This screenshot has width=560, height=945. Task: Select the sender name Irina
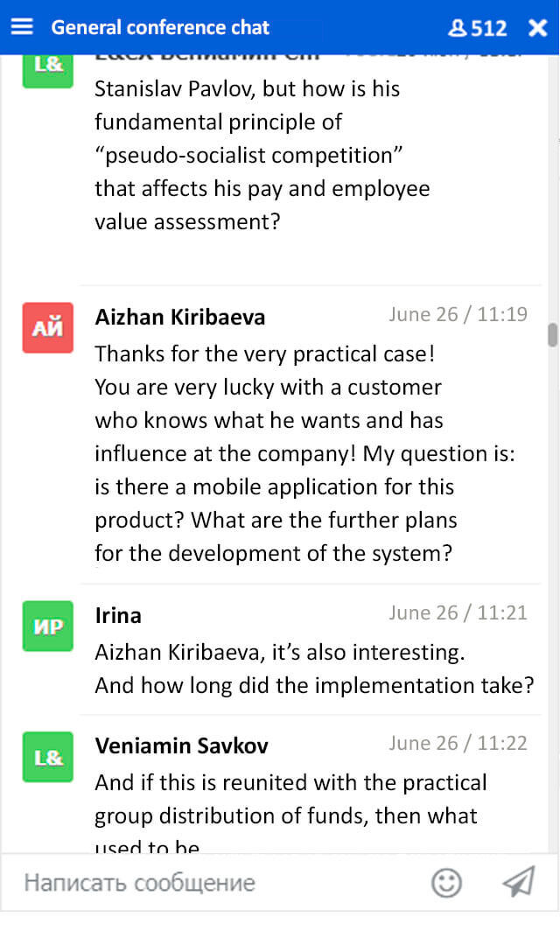click(x=118, y=615)
